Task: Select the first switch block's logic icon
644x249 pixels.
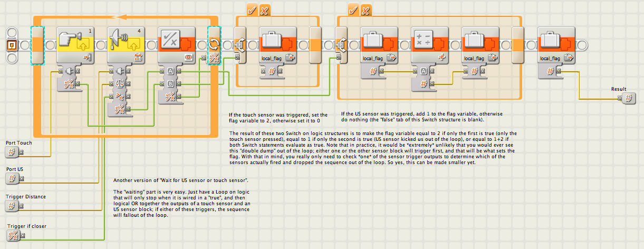Action: 241,45
